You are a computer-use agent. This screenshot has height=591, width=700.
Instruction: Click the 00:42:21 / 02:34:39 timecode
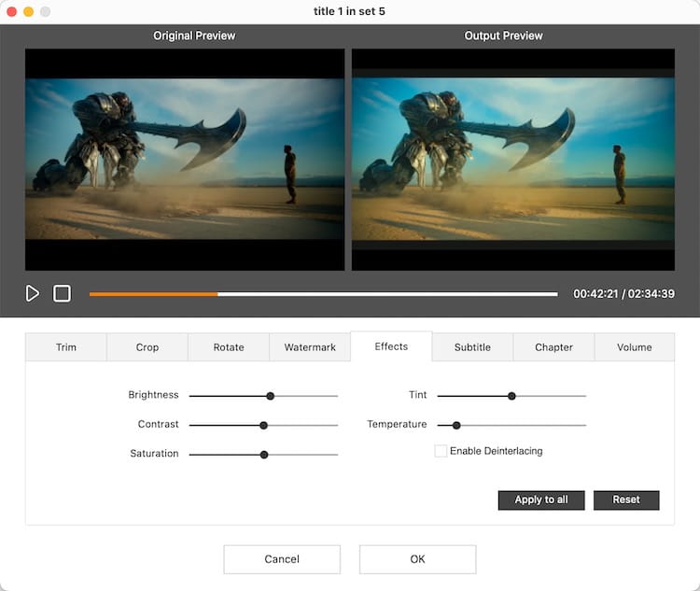point(623,293)
